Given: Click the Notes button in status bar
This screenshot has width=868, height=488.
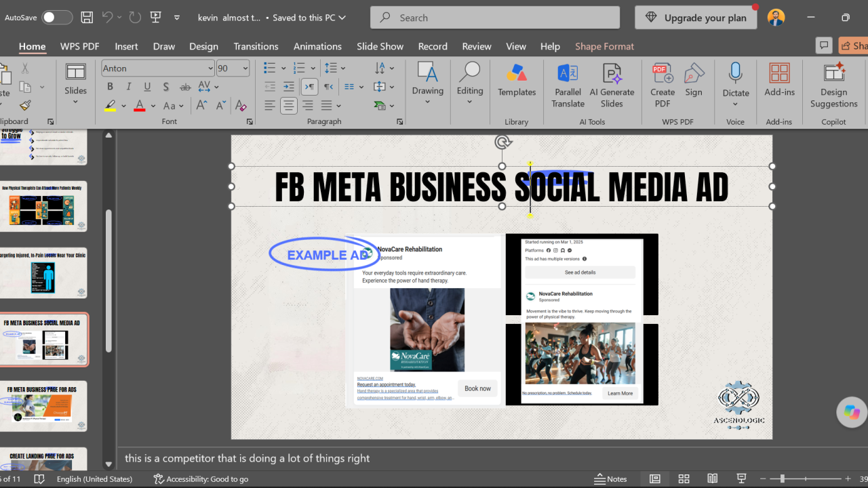Looking at the screenshot, I should pos(610,479).
